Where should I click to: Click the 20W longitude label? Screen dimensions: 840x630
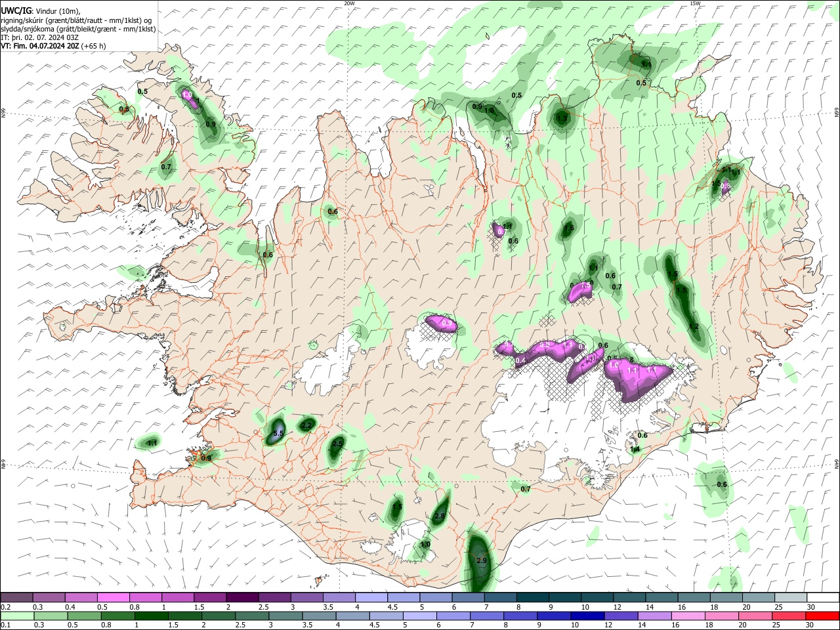(349, 3)
